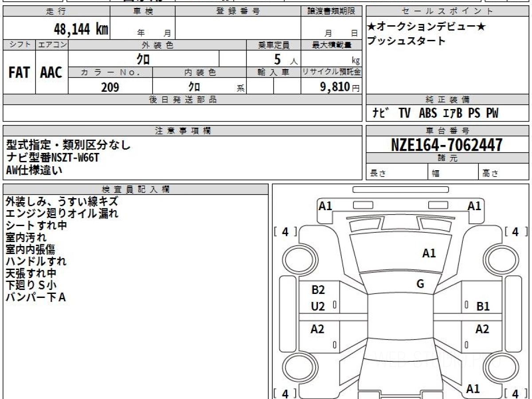Click the 乗車定員 header cell
Viewport: 532px width, 399px height.
point(274,45)
